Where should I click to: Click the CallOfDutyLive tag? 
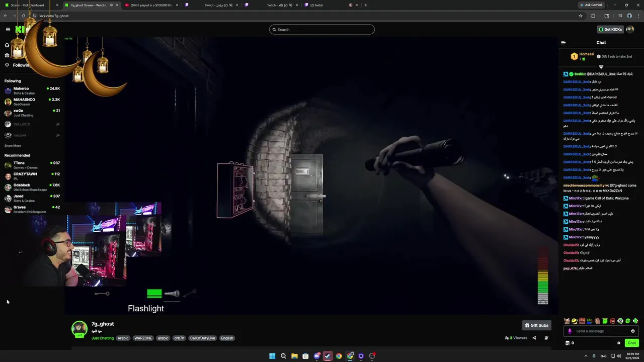202,338
